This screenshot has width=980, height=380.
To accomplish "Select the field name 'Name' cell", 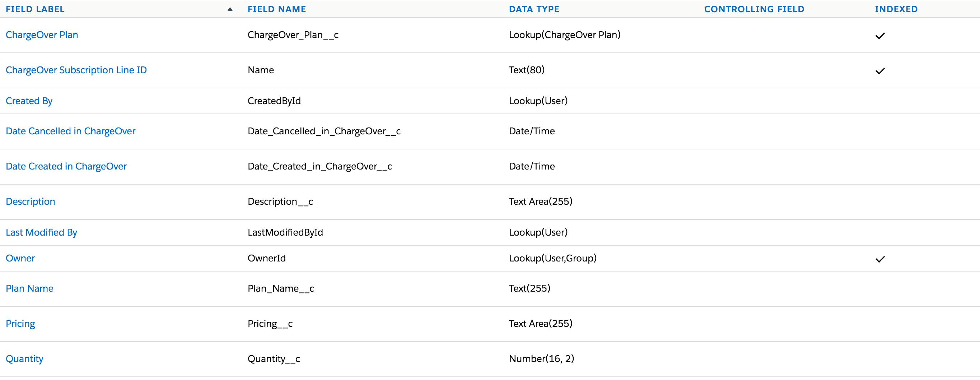I will (x=261, y=70).
